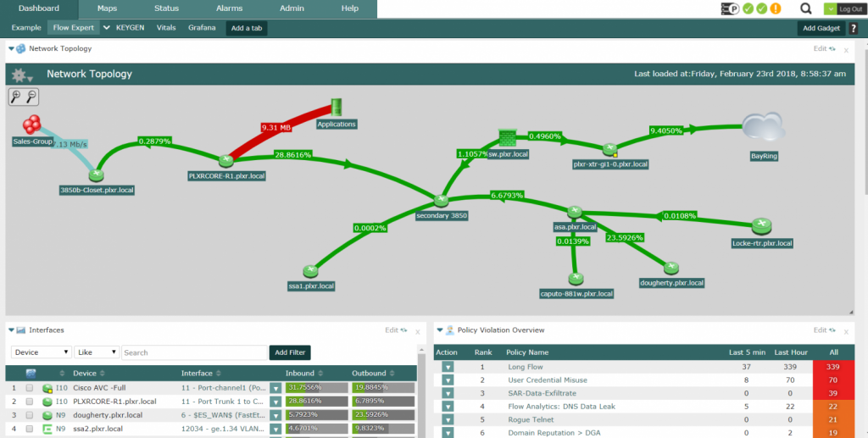The height and width of the screenshot is (438, 868).
Task: Click the Interfaces table header globe icon
Action: pos(31,374)
